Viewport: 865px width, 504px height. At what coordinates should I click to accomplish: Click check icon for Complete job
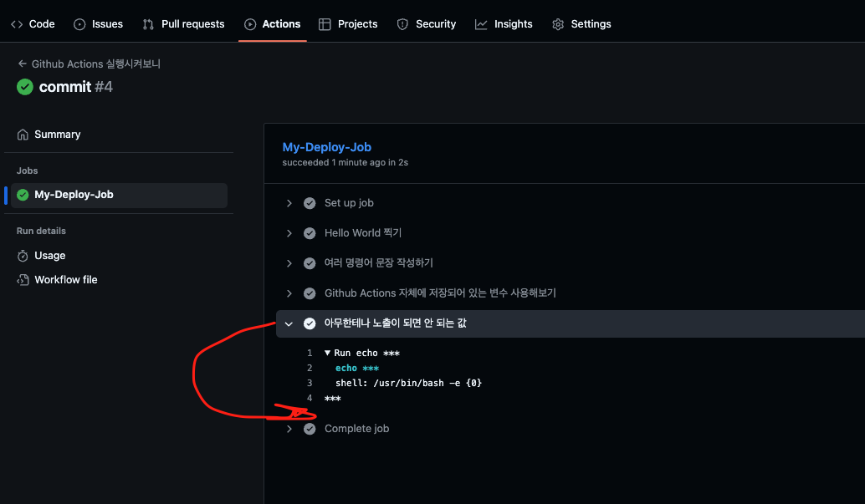310,429
